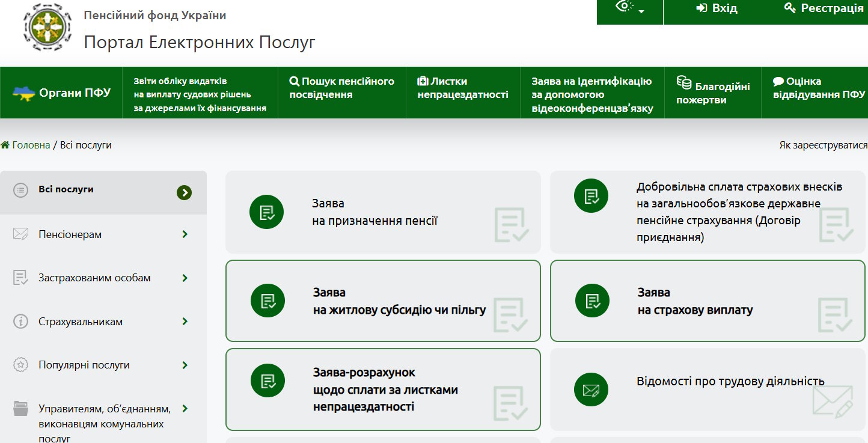Click green icon beside Заява на житлову субсидію

tap(267, 301)
